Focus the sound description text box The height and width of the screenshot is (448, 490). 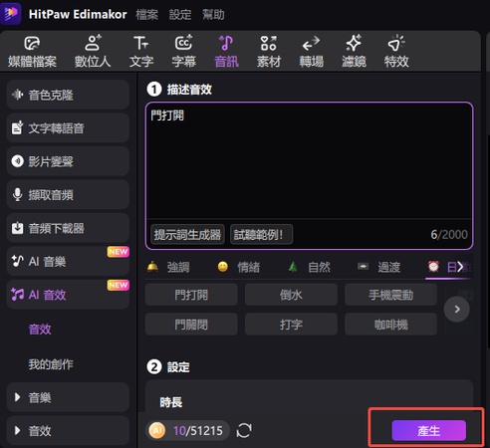click(309, 161)
